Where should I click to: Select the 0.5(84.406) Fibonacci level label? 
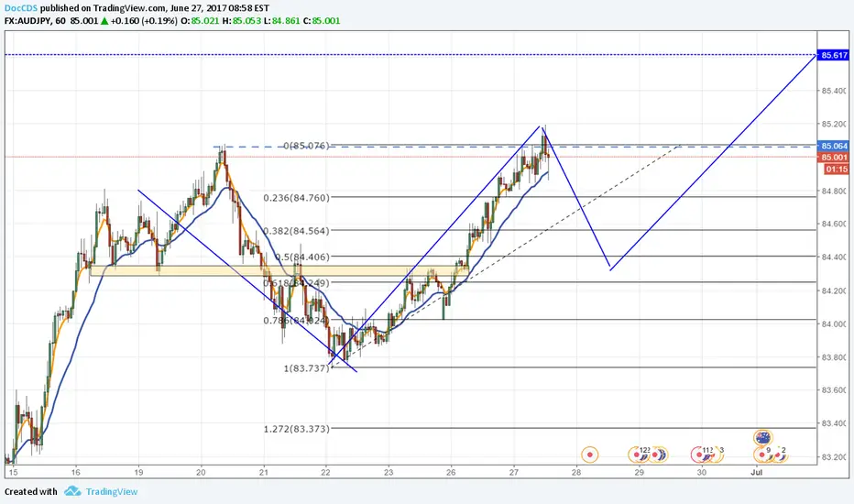301,257
